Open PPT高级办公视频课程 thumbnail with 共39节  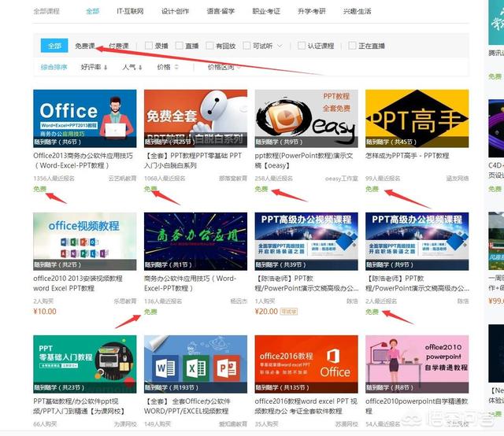(x=306, y=241)
